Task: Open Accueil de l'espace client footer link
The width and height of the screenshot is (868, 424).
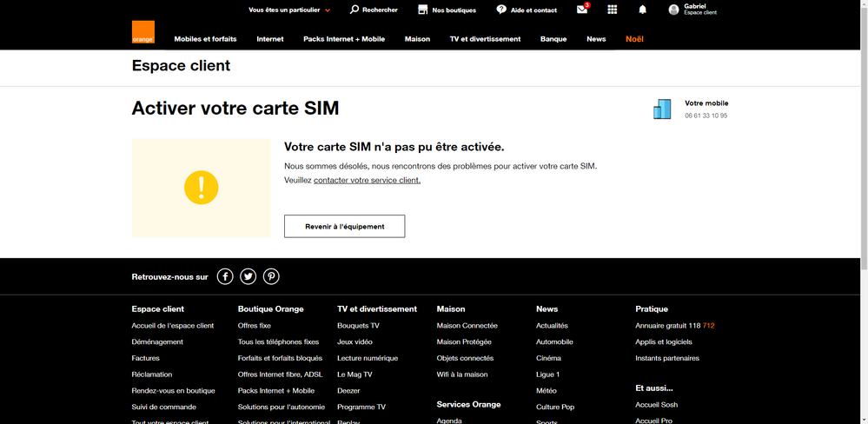Action: (173, 326)
